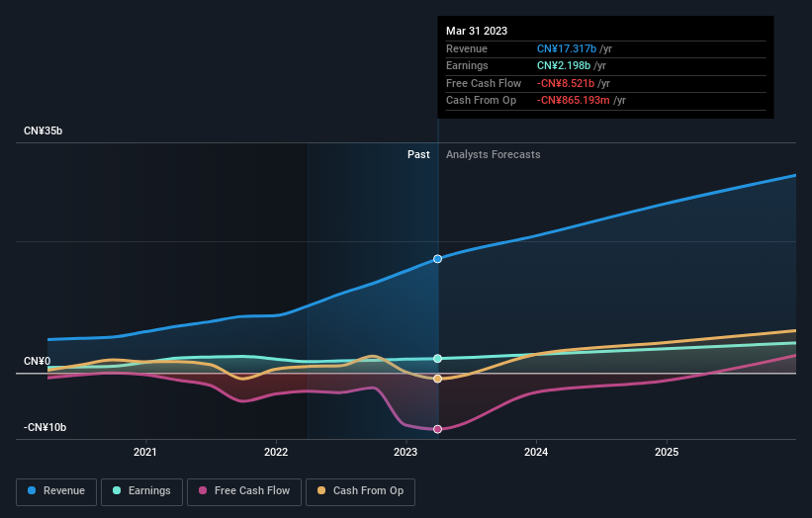Click the -CN¥865.193m cash from op value

(574, 101)
